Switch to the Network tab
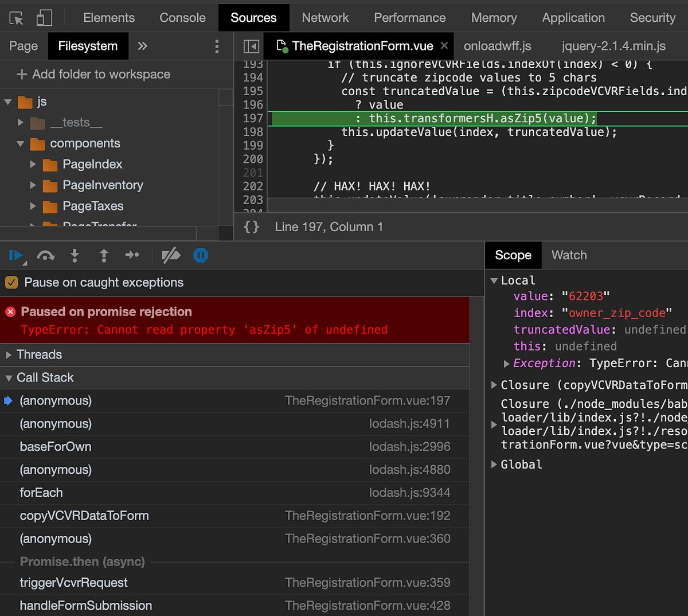 point(325,18)
